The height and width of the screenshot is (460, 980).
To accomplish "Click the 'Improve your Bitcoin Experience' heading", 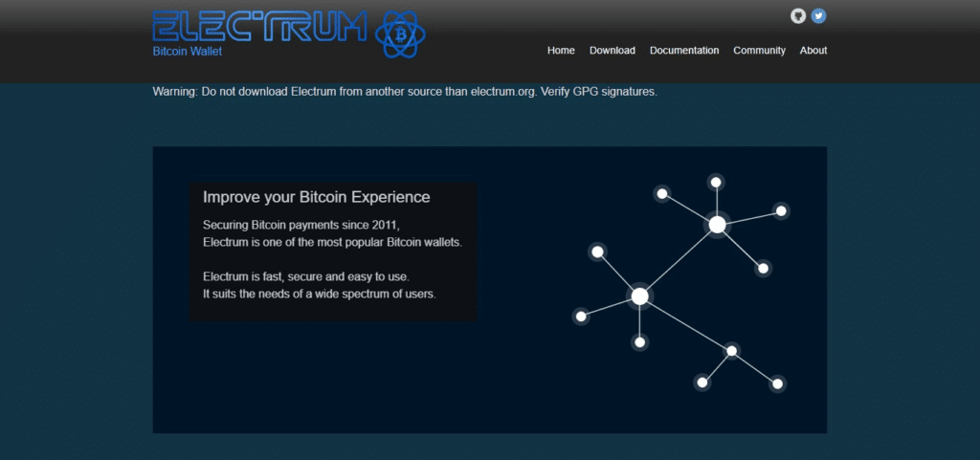I will [x=316, y=198].
